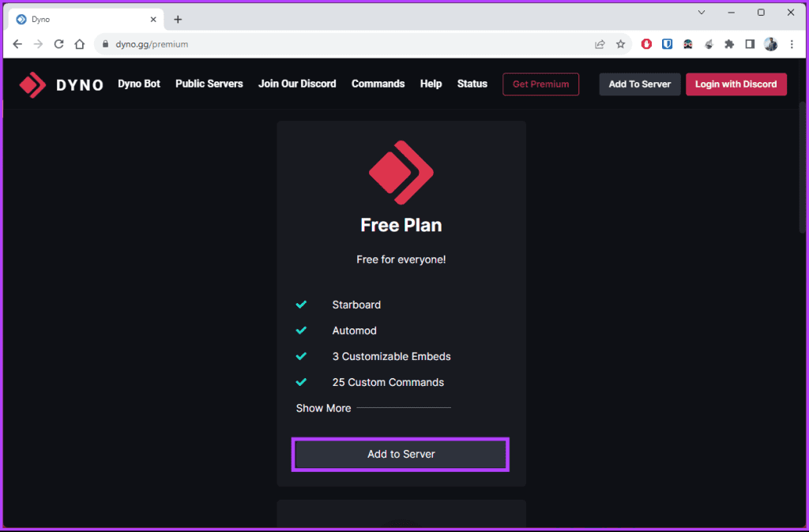This screenshot has height=532, width=809.
Task: Bookmark the page with the star icon
Action: 621,45
